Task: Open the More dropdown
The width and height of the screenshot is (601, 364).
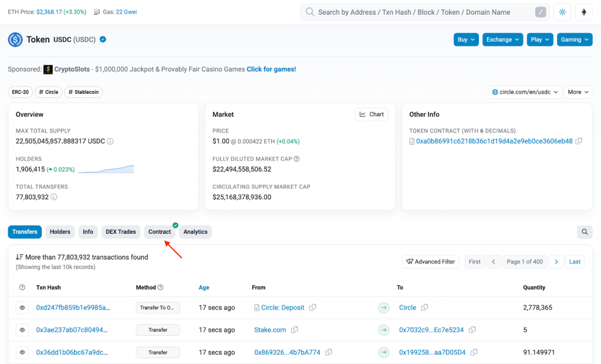Action: (578, 92)
